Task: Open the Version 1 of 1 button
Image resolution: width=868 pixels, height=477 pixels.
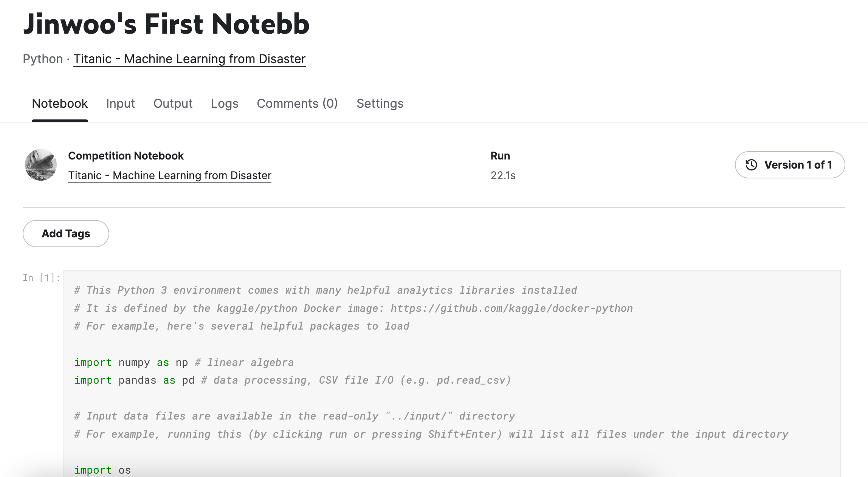Action: [790, 165]
